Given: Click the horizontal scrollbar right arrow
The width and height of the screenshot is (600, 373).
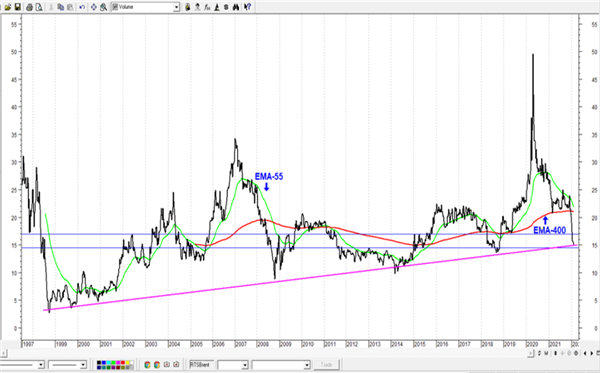Looking at the screenshot, I should pos(531,353).
